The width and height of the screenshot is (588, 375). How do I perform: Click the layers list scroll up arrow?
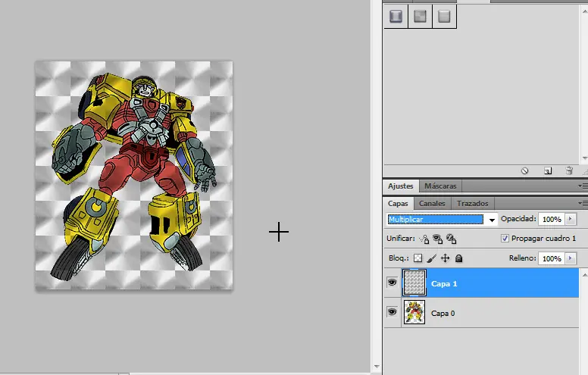pos(585,275)
